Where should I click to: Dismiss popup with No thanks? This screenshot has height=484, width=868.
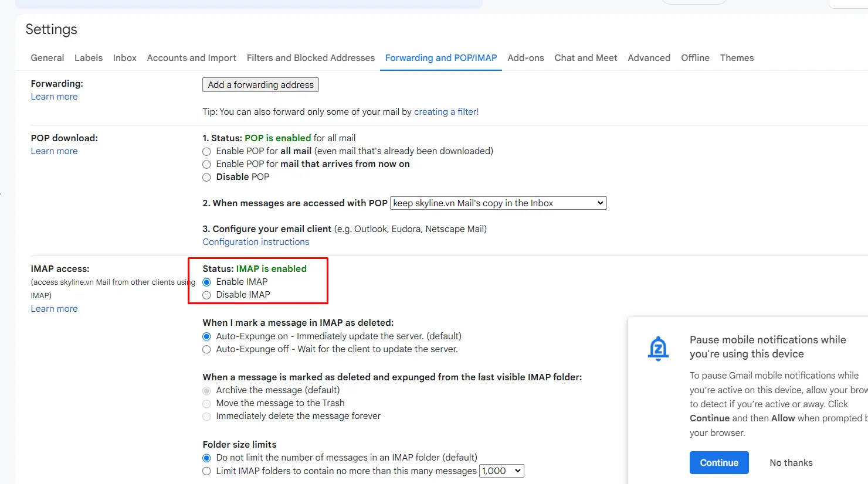[791, 463]
